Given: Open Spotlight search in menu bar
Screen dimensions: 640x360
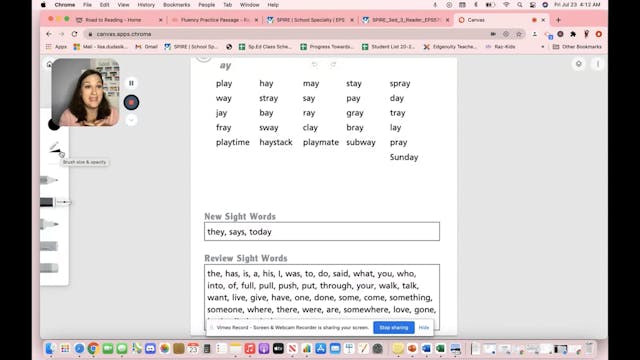Looking at the screenshot, I should pos(519,5).
